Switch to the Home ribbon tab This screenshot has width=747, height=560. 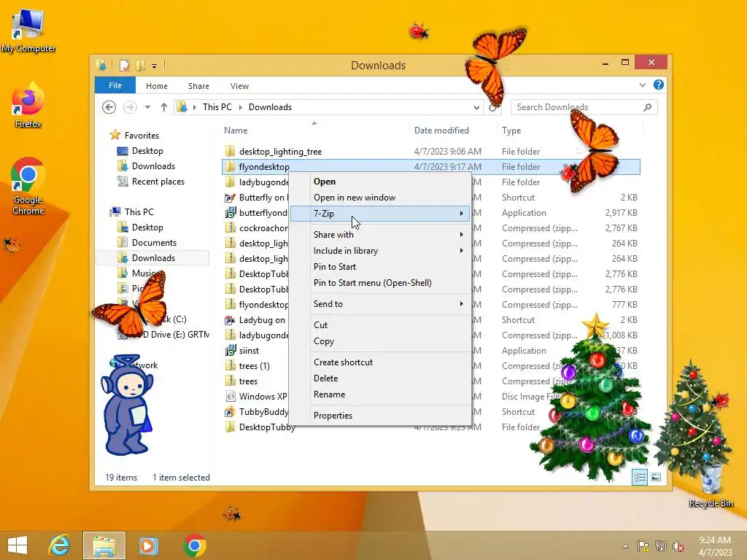point(157,86)
